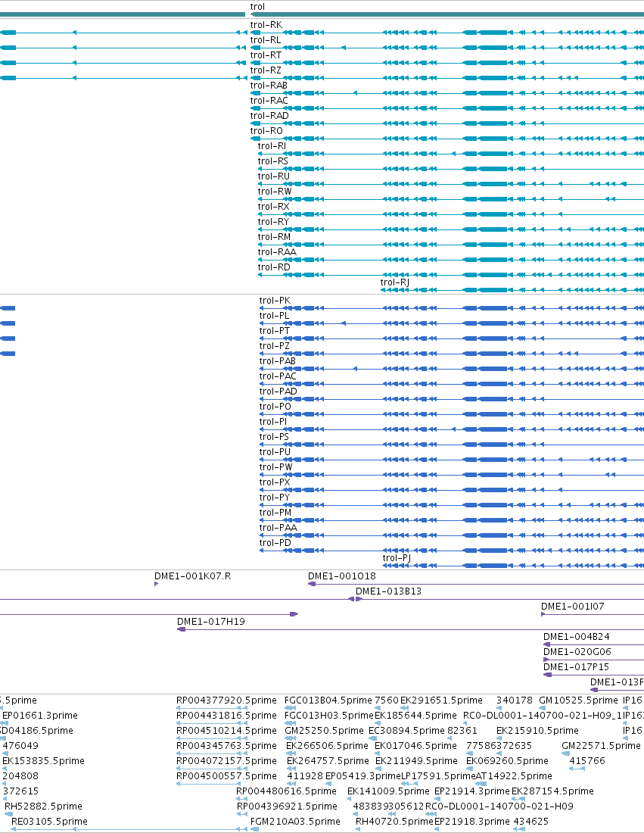Select transcript trol-RK label

[266, 25]
